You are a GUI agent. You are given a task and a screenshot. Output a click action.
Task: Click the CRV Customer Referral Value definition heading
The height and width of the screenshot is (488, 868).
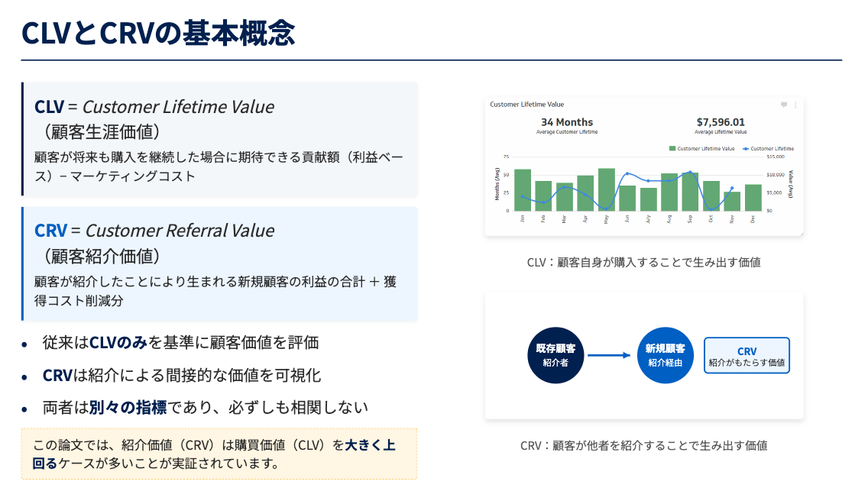pos(154,231)
